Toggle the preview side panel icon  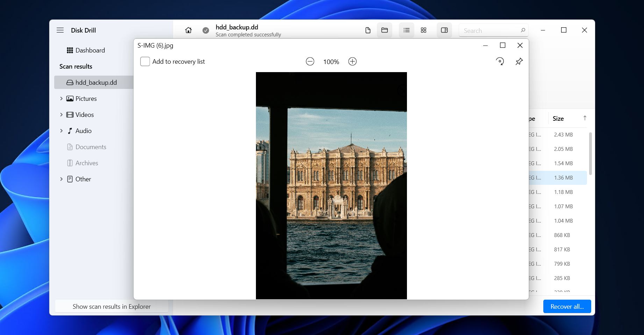pyautogui.click(x=444, y=30)
